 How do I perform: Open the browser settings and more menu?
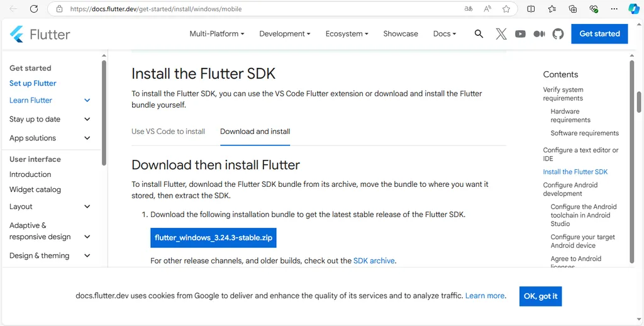[614, 9]
